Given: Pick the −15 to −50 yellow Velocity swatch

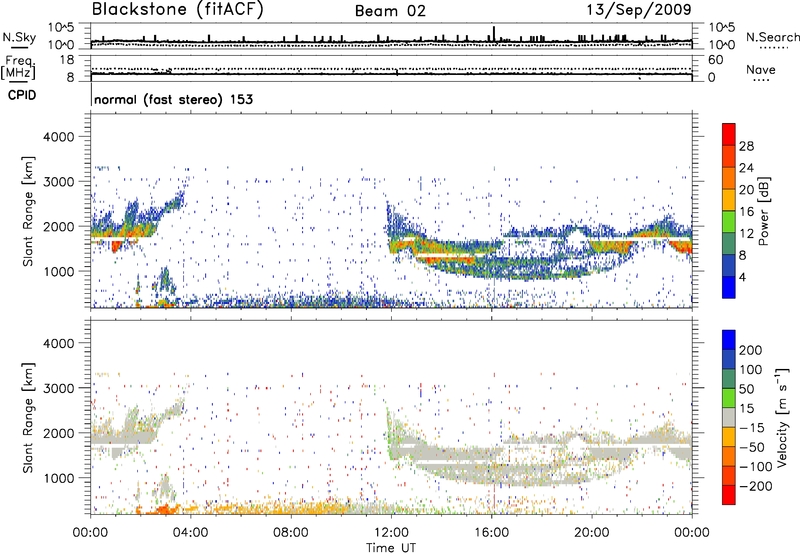Looking at the screenshot, I should tap(729, 437).
